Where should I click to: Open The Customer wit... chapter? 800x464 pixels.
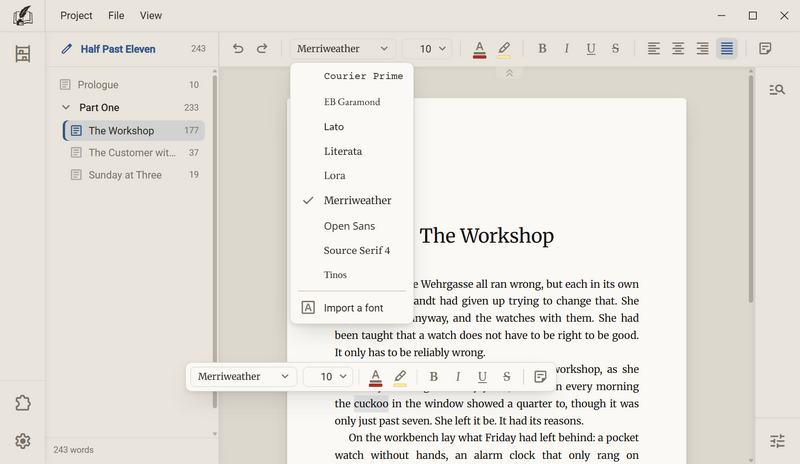[x=134, y=153]
